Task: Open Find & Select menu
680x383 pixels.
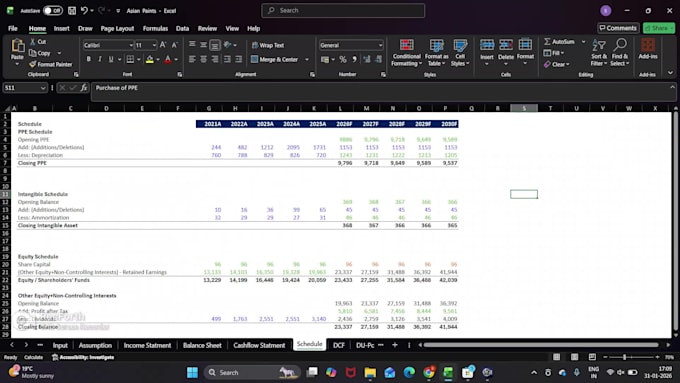Action: coord(620,52)
